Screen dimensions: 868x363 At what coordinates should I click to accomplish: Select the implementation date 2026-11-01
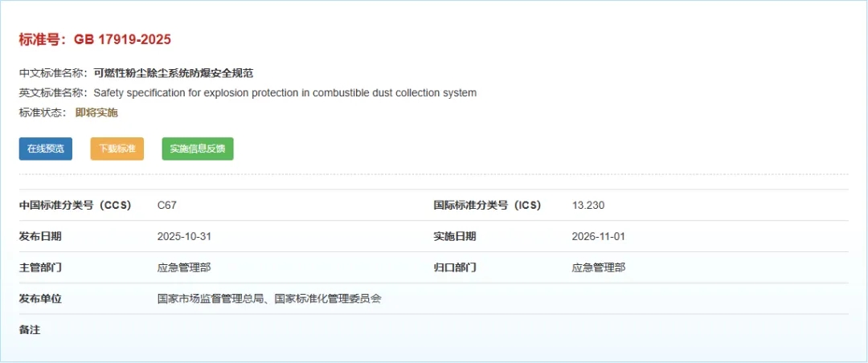599,236
